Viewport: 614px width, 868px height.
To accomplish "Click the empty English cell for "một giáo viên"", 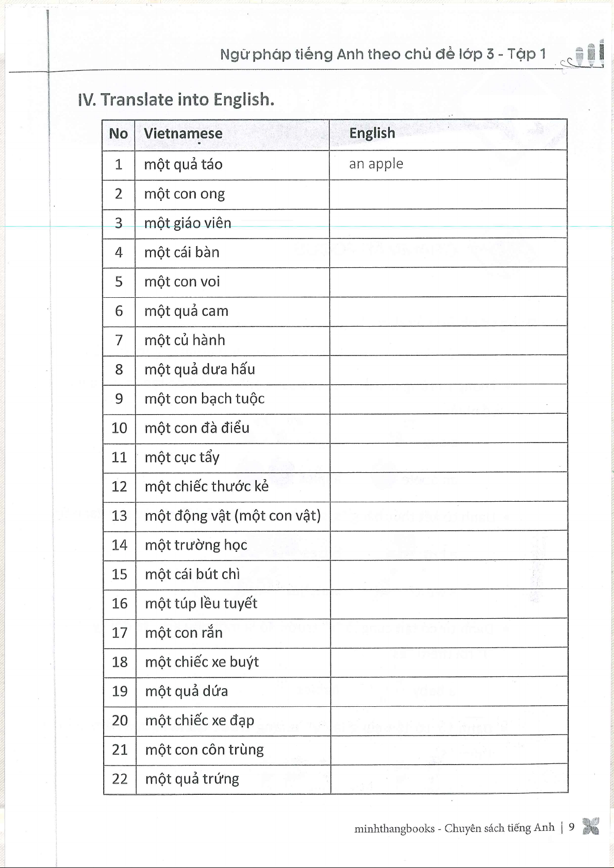I will [448, 224].
